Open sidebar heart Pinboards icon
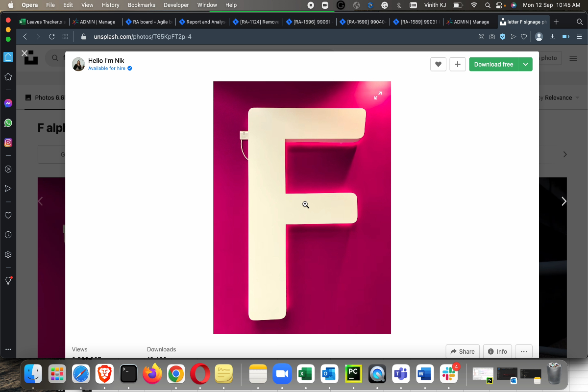 tap(8, 215)
